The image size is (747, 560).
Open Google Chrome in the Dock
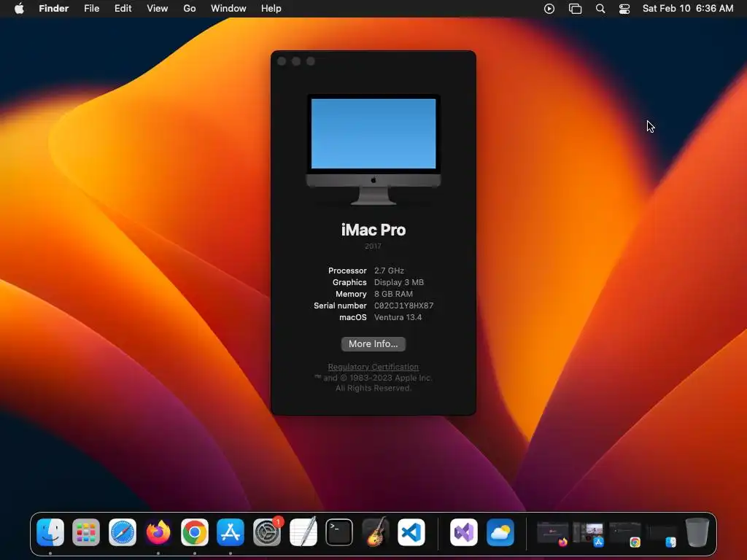click(x=194, y=532)
